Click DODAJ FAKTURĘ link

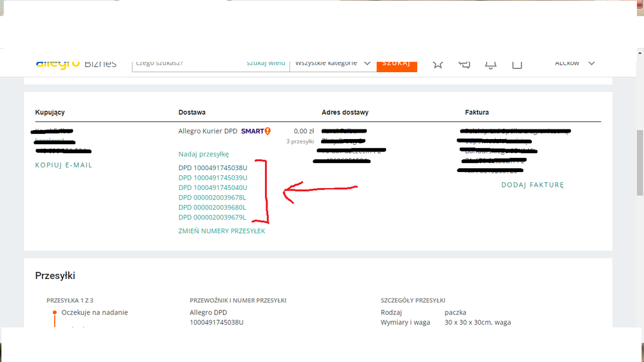point(532,185)
